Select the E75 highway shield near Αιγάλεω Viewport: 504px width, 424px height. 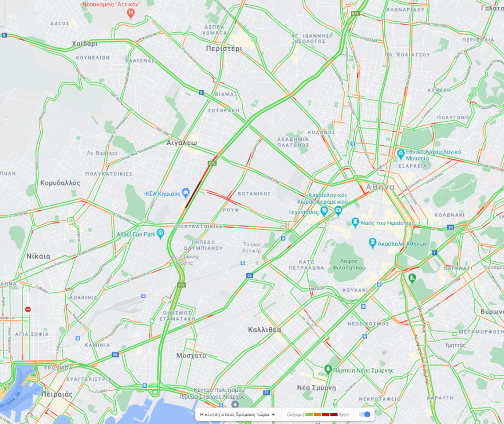pos(212,163)
